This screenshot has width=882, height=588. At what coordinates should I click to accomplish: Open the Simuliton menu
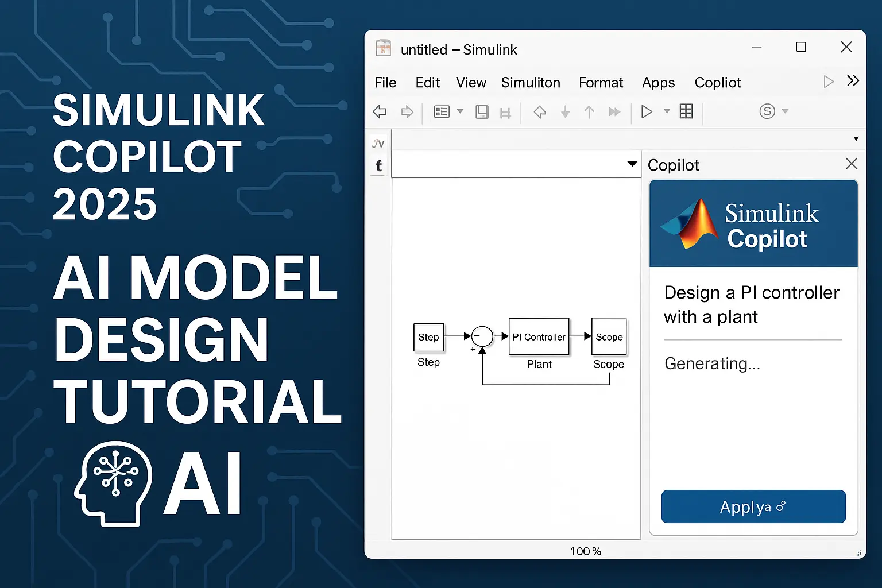(x=531, y=83)
